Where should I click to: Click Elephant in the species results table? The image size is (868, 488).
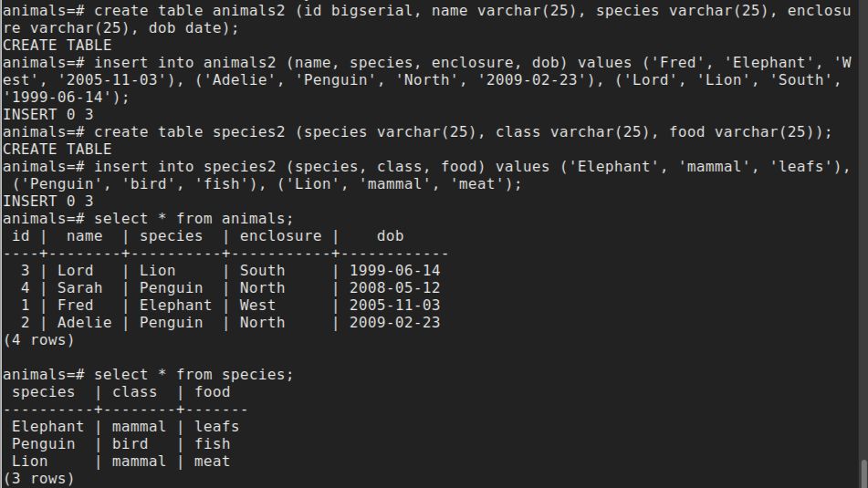click(47, 427)
